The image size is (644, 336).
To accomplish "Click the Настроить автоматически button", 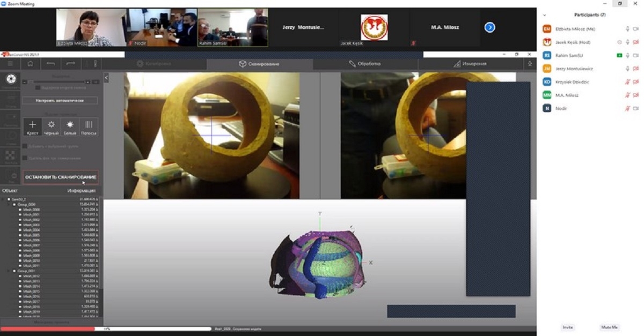I will pos(60,100).
